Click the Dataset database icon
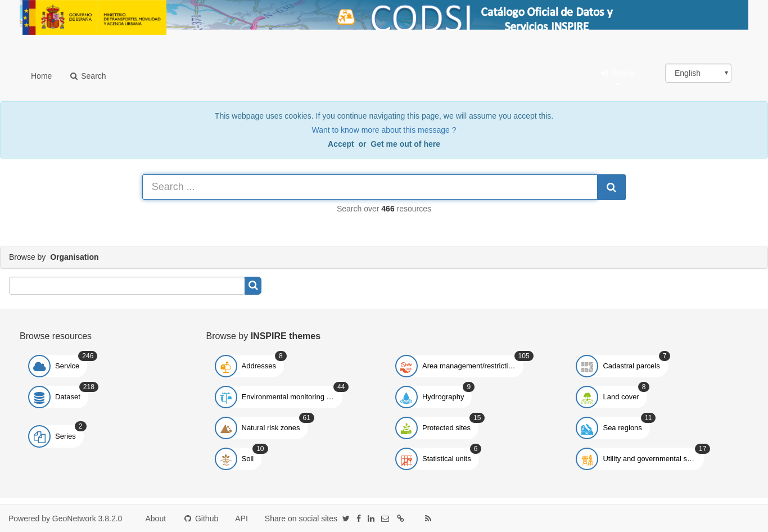The width and height of the screenshot is (768, 532). pyautogui.click(x=39, y=397)
